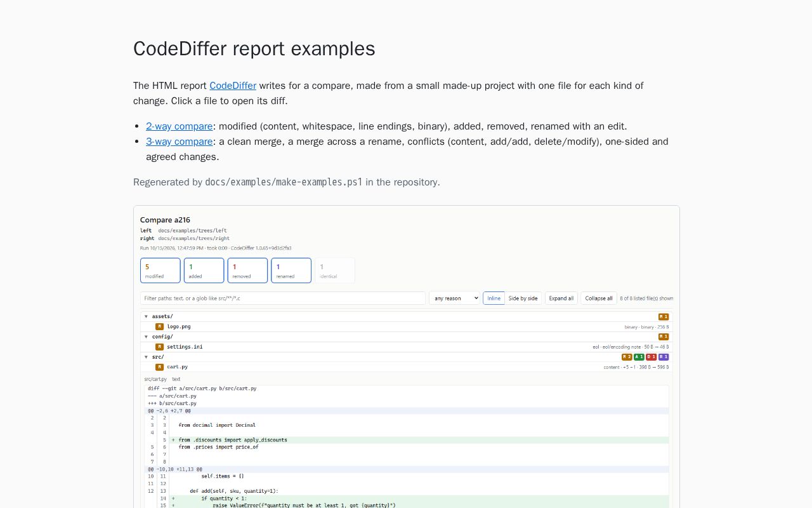
Task: Toggle the '1 renamed' summary card
Action: [x=291, y=271]
